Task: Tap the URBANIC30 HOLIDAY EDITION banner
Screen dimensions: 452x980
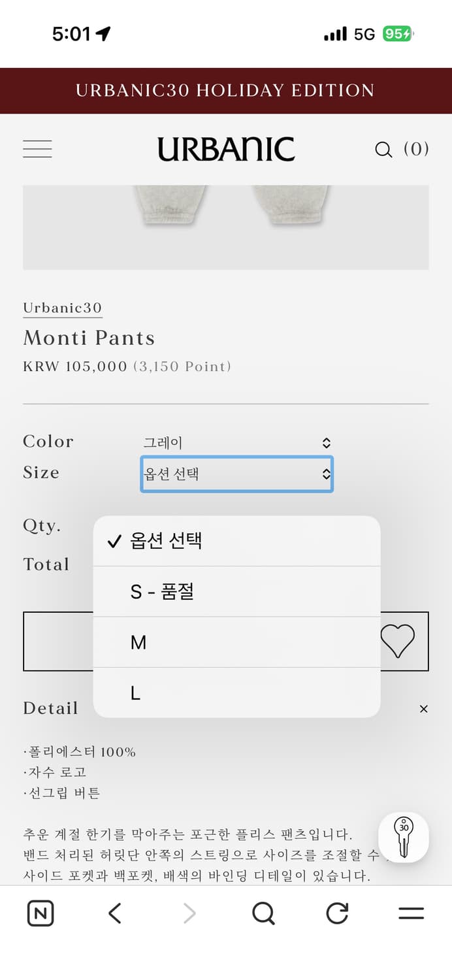Action: (226, 90)
